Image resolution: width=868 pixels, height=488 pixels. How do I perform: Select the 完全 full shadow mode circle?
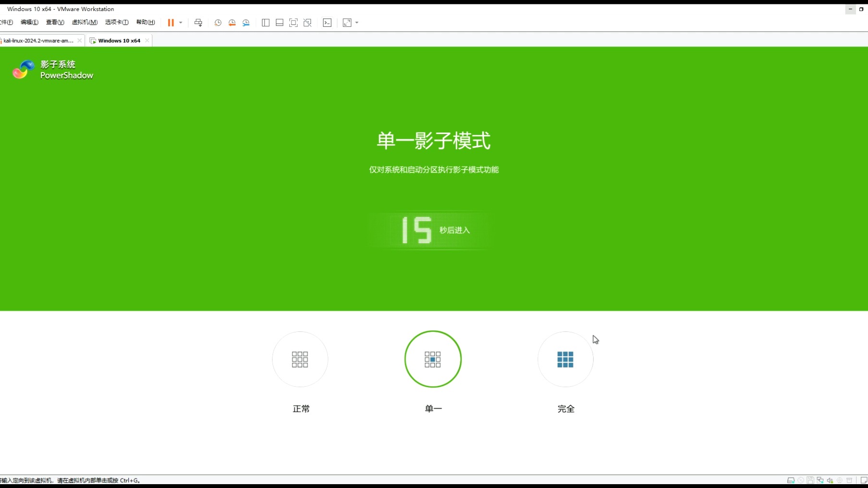coord(566,359)
